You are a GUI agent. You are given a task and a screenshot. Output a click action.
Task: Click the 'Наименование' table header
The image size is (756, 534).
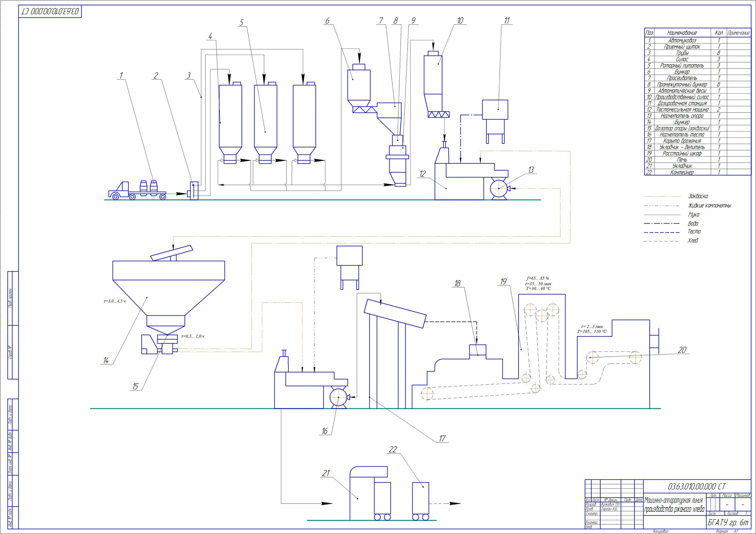pos(682,32)
